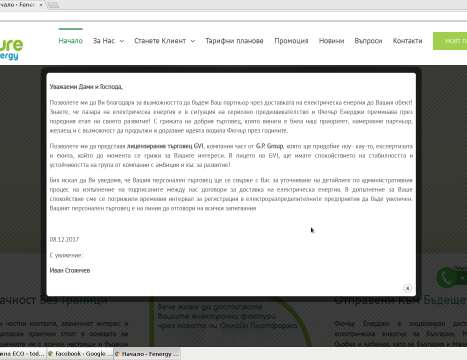The height and width of the screenshot is (360, 467).
Task: Click the green Моят профил button
Action: pos(450,41)
